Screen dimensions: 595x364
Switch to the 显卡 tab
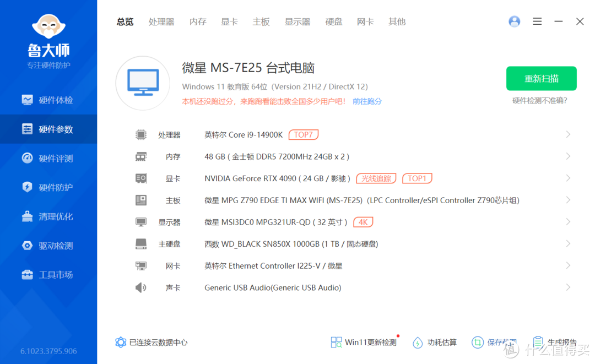tap(229, 21)
